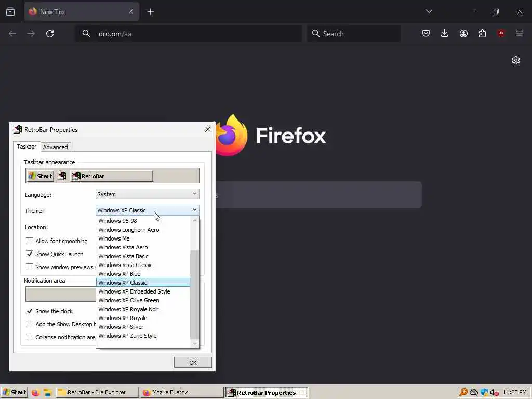Click the 11:05 PM taskbar clock
The height and width of the screenshot is (399, 532).
(515, 393)
